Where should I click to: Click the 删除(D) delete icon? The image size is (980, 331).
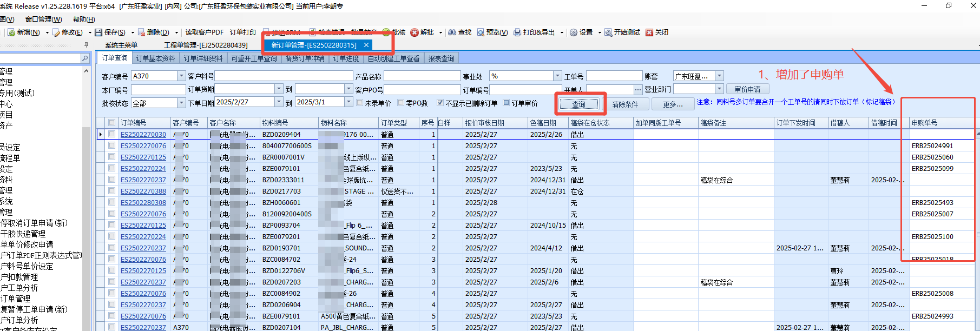pyautogui.click(x=141, y=32)
